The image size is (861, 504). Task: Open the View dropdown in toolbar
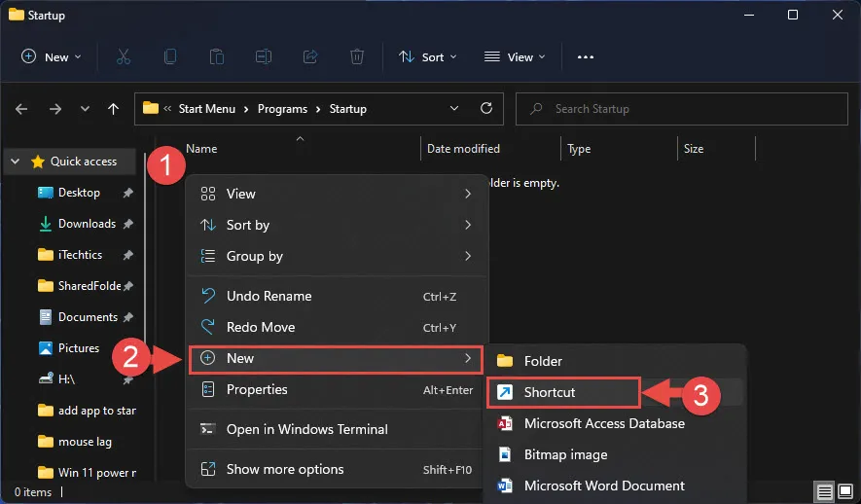(515, 57)
